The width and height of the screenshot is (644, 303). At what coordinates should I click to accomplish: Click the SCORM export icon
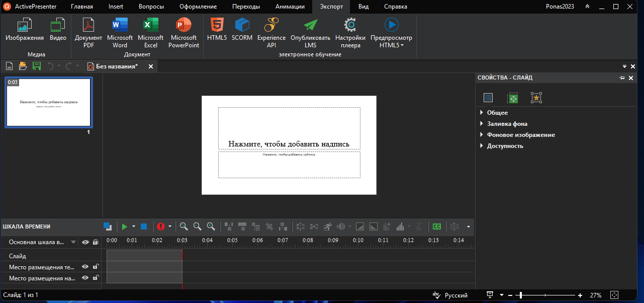[242, 30]
